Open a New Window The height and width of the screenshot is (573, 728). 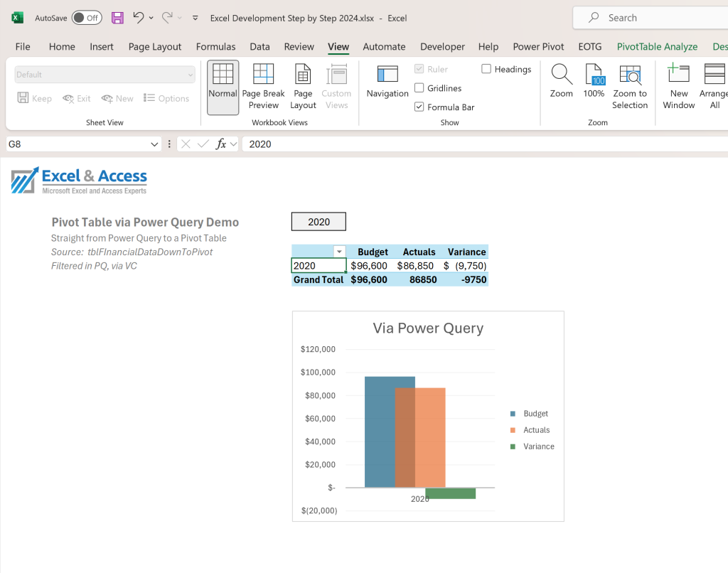click(678, 87)
